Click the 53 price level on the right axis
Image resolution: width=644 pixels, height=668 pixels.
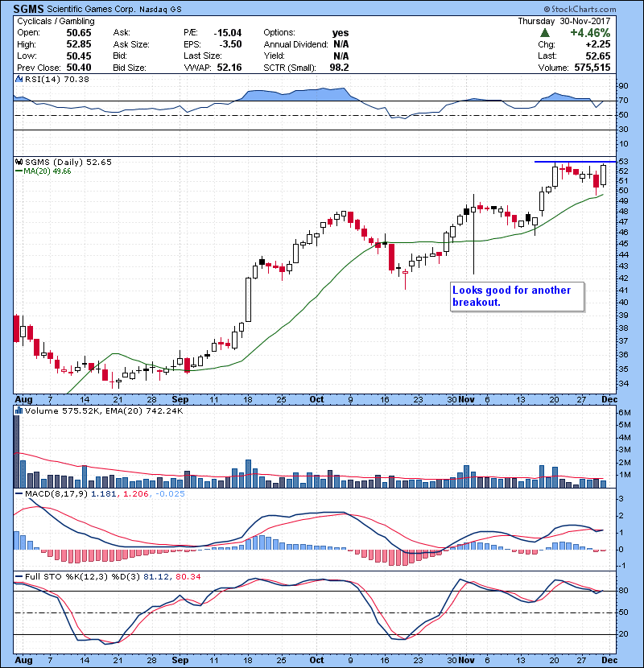(623, 162)
